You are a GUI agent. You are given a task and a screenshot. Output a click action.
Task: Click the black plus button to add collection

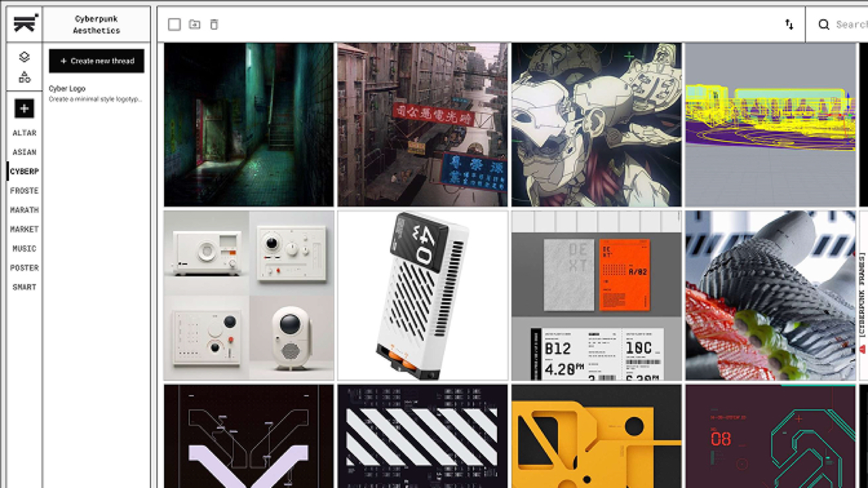pos(24,108)
